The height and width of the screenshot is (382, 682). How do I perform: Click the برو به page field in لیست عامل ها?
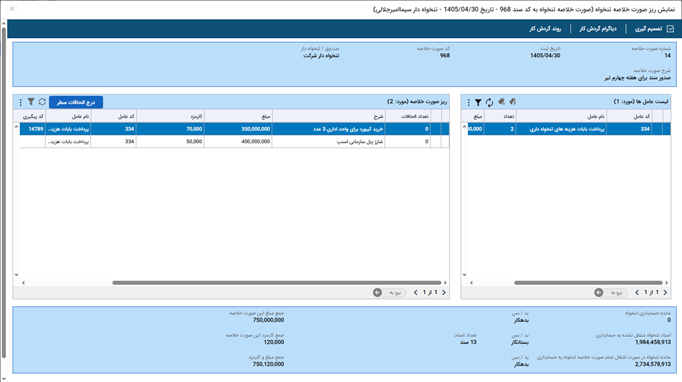coord(615,292)
